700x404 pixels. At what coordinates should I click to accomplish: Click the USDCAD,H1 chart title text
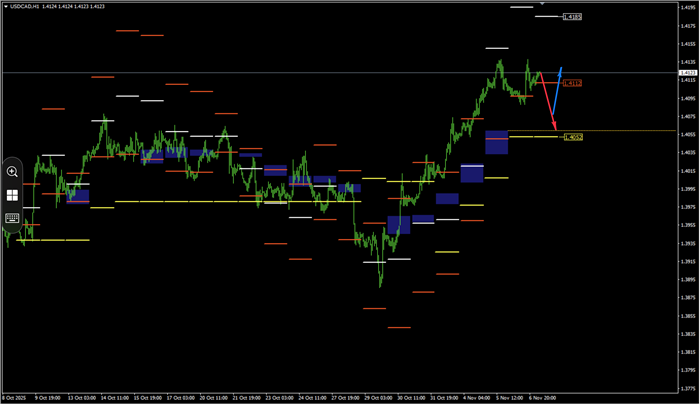(28, 6)
